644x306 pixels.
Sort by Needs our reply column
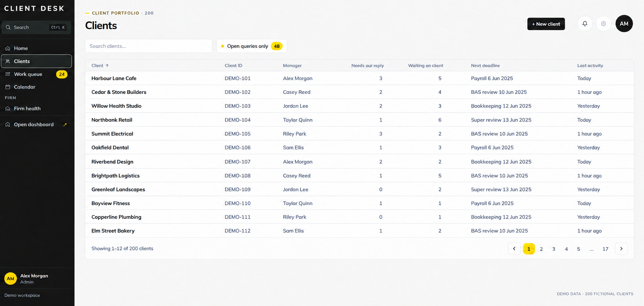tap(367, 66)
